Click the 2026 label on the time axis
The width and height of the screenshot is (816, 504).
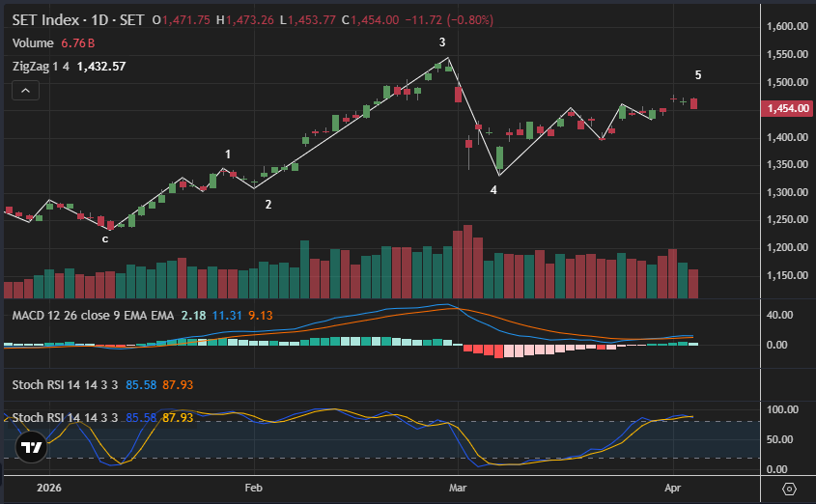[x=49, y=489]
